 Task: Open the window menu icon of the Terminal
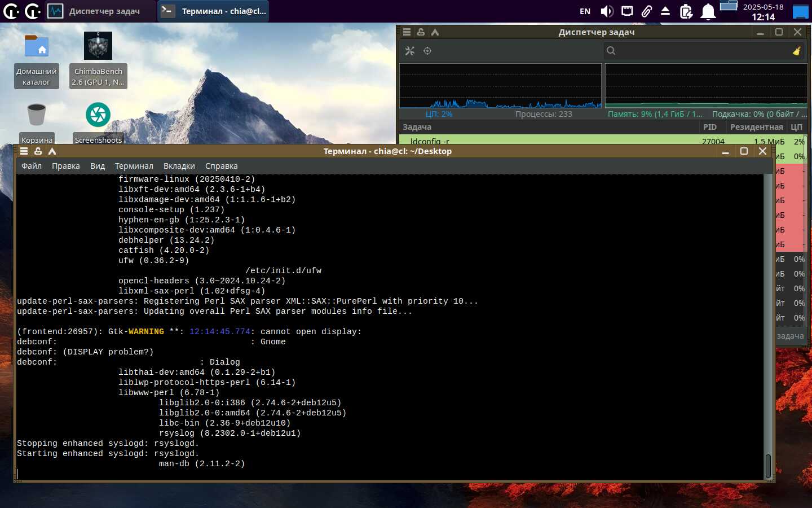[x=24, y=151]
